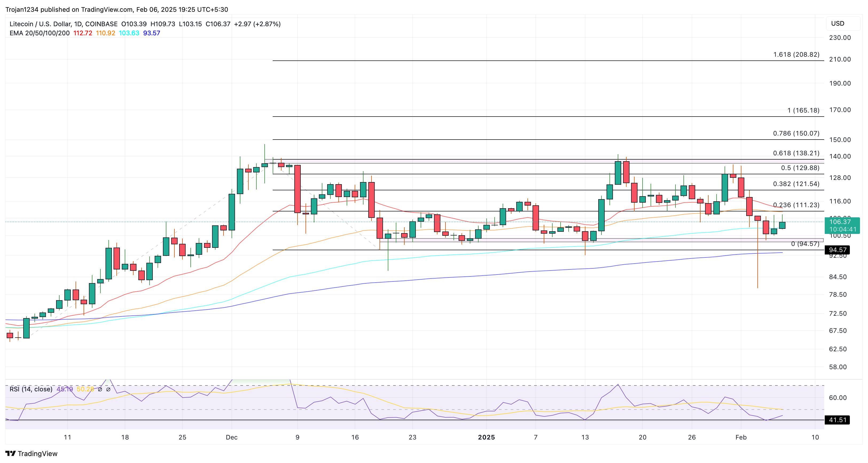Viewport: 868px width, 463px height.
Task: Click the 0.786 (150.07) Fibonacci label
Action: coord(796,133)
